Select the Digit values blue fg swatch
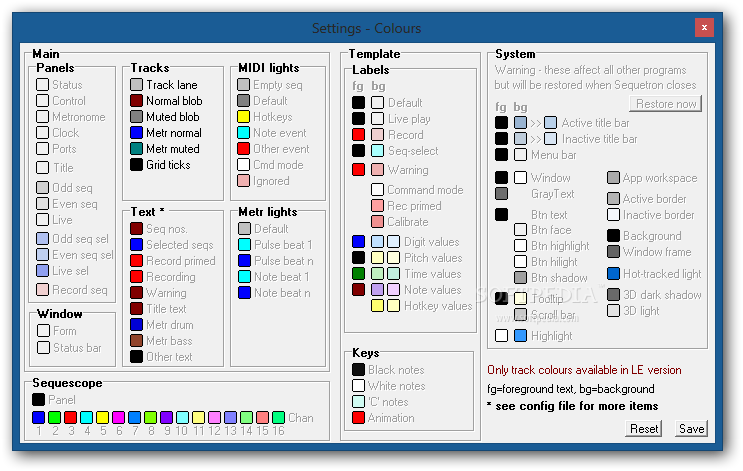The height and width of the screenshot is (471, 743). tap(359, 242)
